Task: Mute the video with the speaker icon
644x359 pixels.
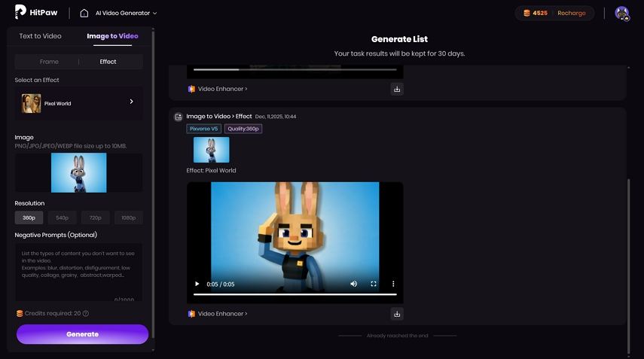Action: point(353,284)
